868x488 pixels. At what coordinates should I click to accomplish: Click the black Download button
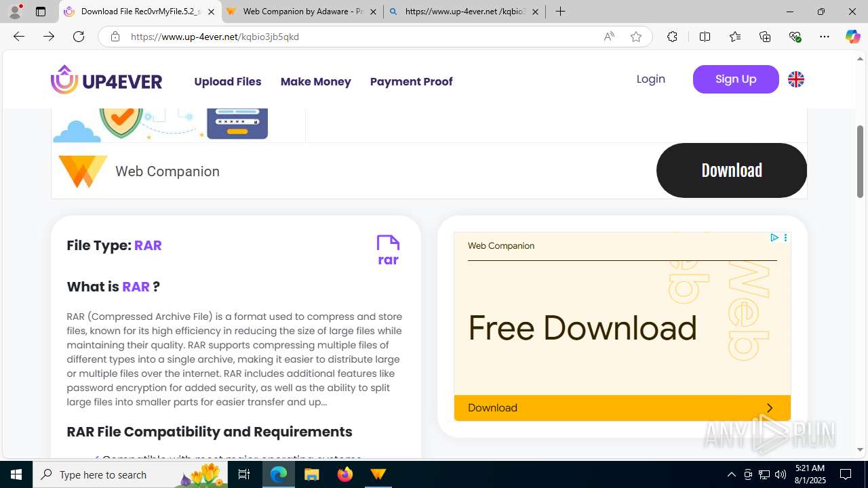click(x=732, y=170)
